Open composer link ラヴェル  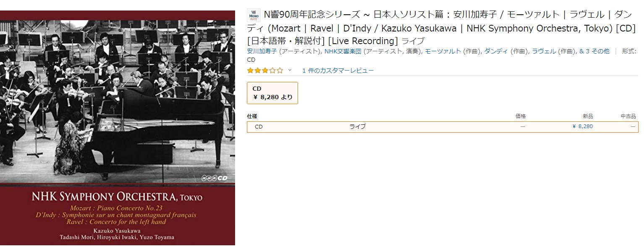(x=544, y=51)
